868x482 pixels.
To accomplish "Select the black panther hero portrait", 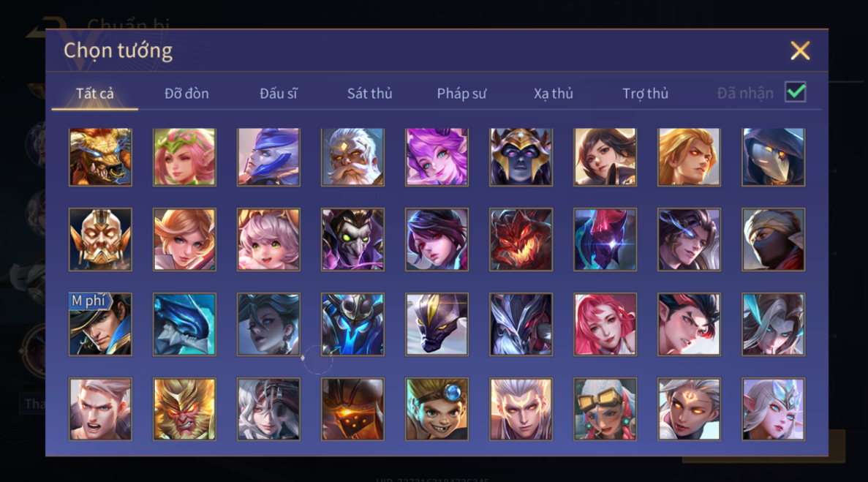I will tap(437, 324).
